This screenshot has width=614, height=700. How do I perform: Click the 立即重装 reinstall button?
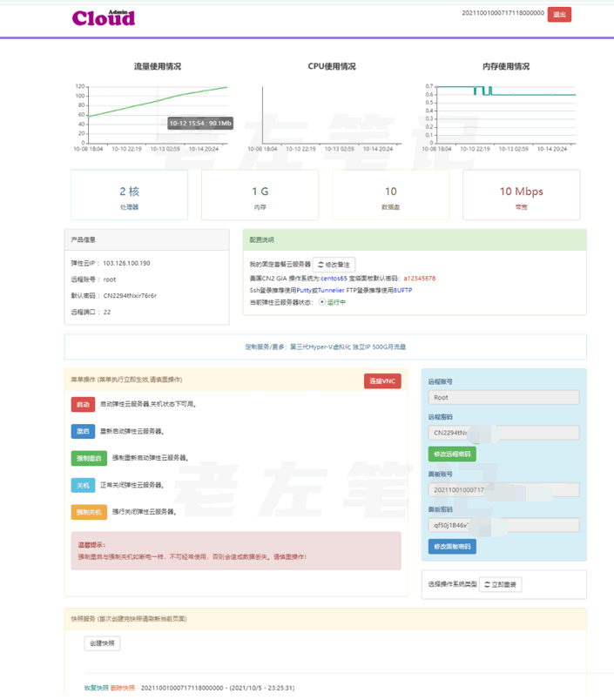501,585
